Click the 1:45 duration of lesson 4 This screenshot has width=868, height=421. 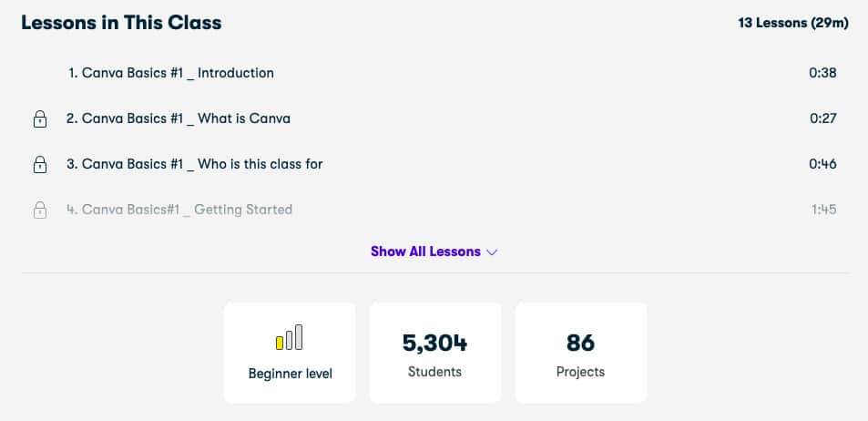[x=823, y=210]
